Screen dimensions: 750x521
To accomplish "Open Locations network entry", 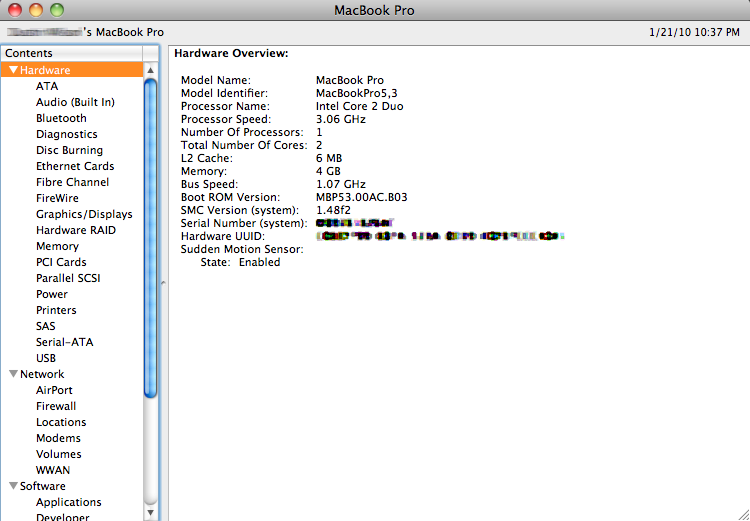I will pyautogui.click(x=61, y=422).
